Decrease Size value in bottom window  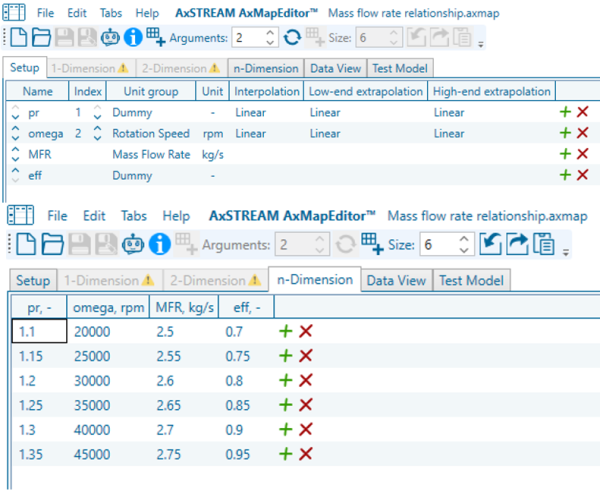(464, 250)
